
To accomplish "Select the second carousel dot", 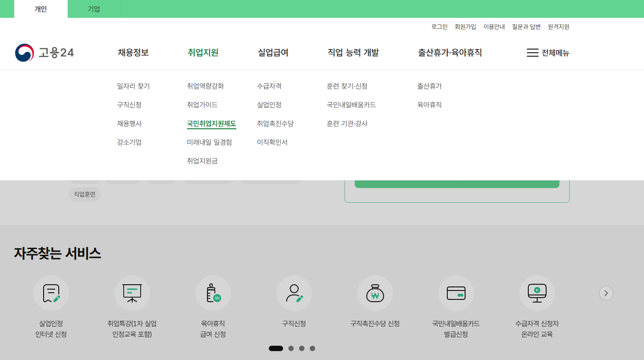I will [x=292, y=348].
